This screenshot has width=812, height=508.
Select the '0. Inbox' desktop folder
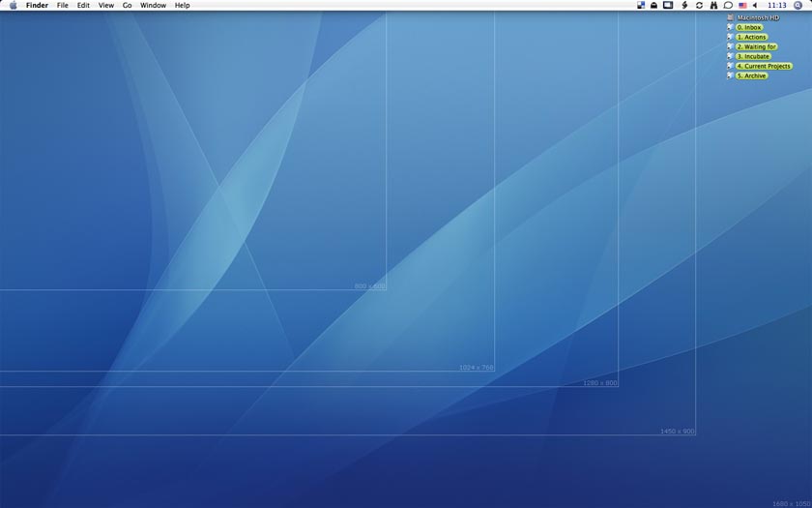(748, 27)
